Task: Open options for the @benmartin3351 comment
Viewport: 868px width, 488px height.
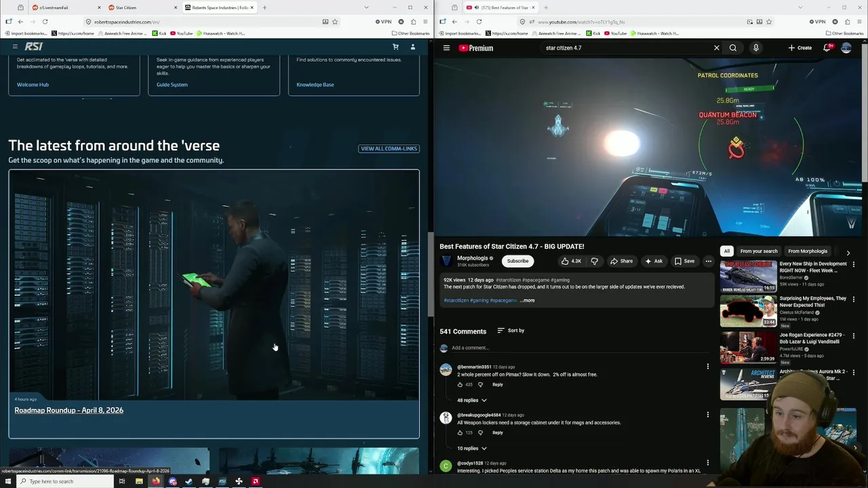Action: (708, 367)
